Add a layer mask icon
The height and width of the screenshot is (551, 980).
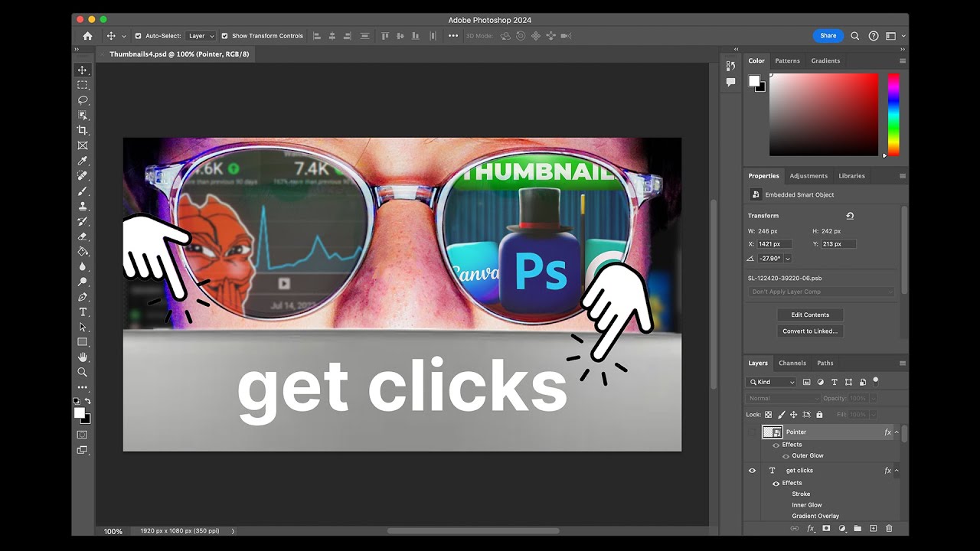click(x=826, y=528)
